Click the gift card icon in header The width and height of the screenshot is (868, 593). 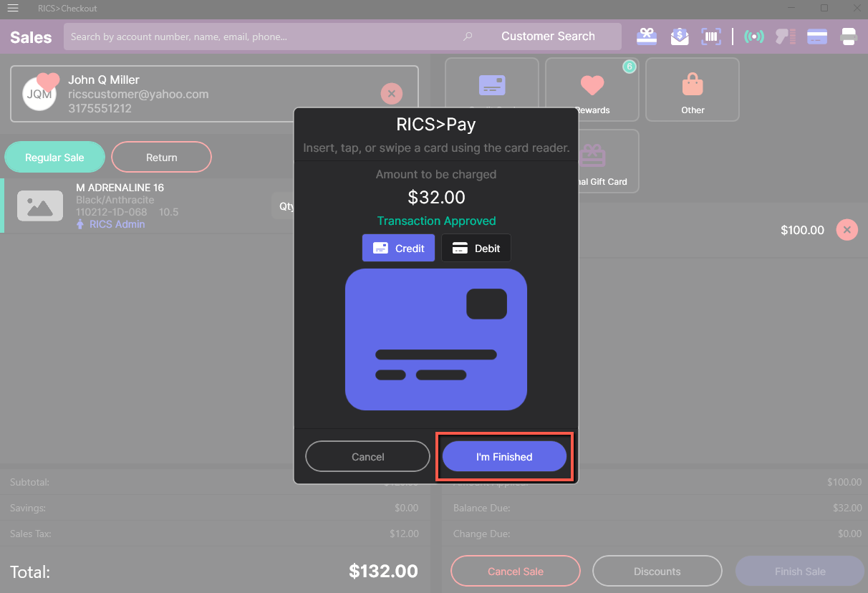pos(647,37)
